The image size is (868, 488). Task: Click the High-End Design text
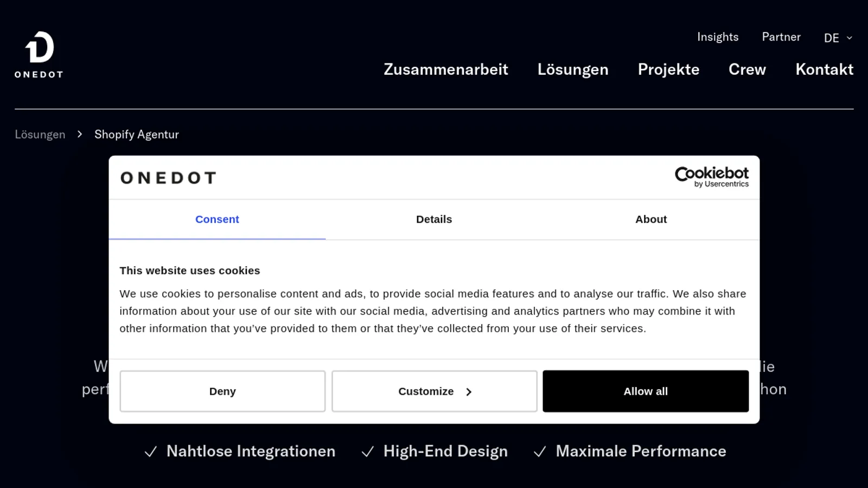445,451
